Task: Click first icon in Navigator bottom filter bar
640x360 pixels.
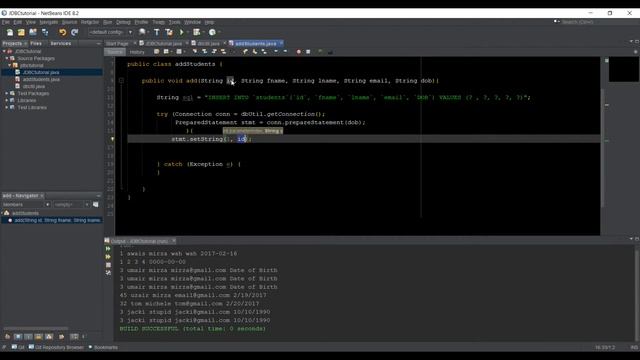Action: tap(7, 337)
